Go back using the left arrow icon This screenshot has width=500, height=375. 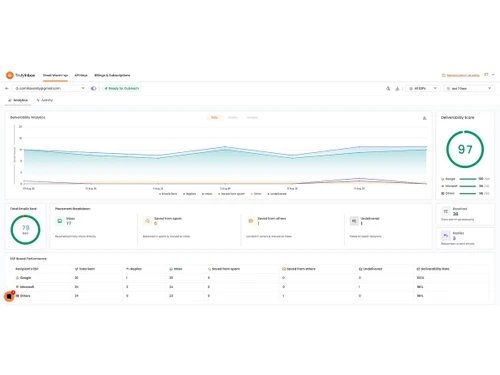pos(7,88)
